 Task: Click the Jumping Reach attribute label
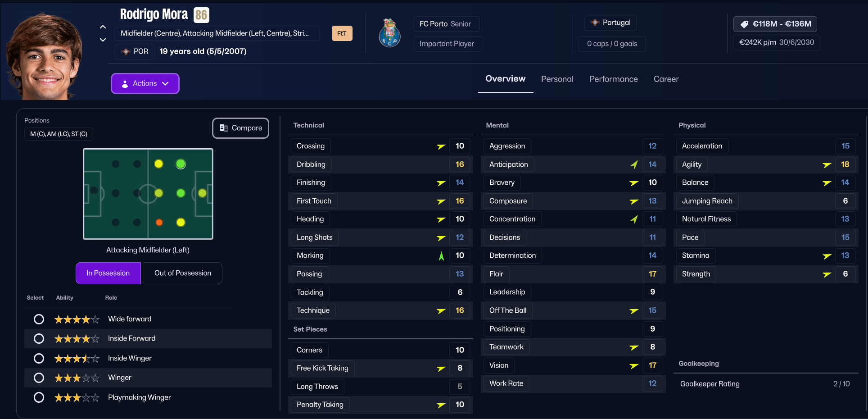pos(707,201)
